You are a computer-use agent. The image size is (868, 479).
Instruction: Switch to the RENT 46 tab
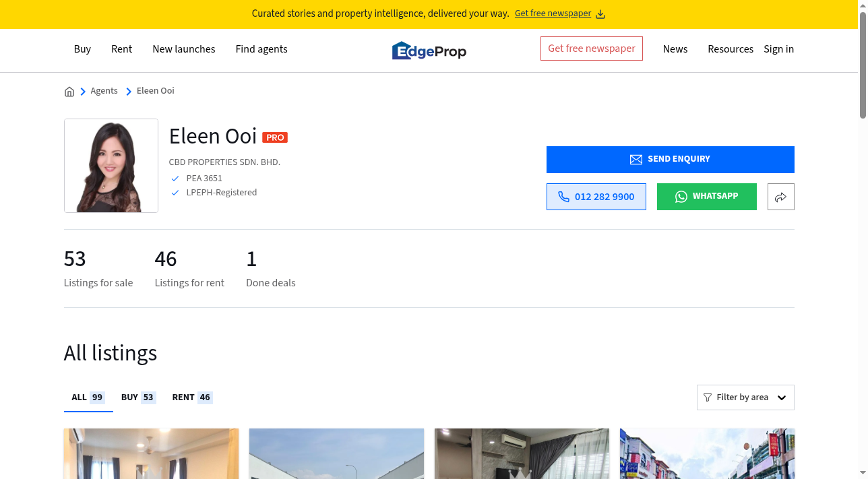click(192, 397)
